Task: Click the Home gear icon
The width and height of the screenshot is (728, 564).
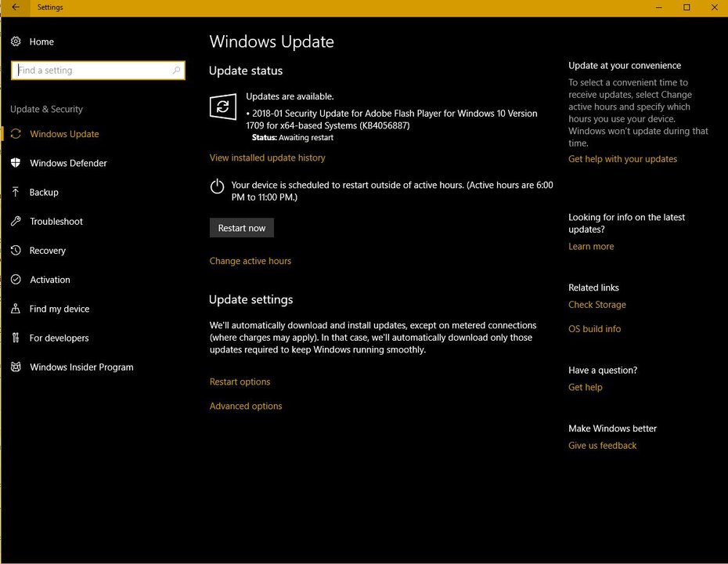Action: pos(16,42)
